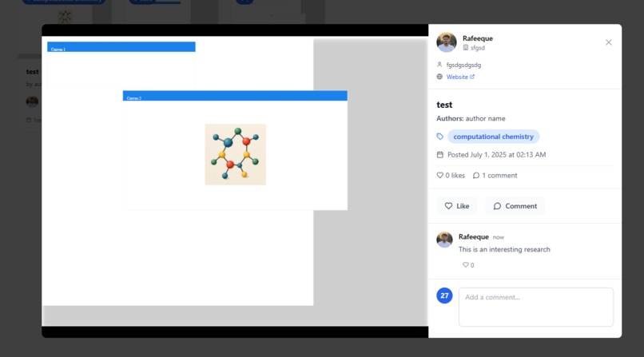This screenshot has width=644, height=357.
Task: Click the external link icon beside Website
Action: click(472, 77)
